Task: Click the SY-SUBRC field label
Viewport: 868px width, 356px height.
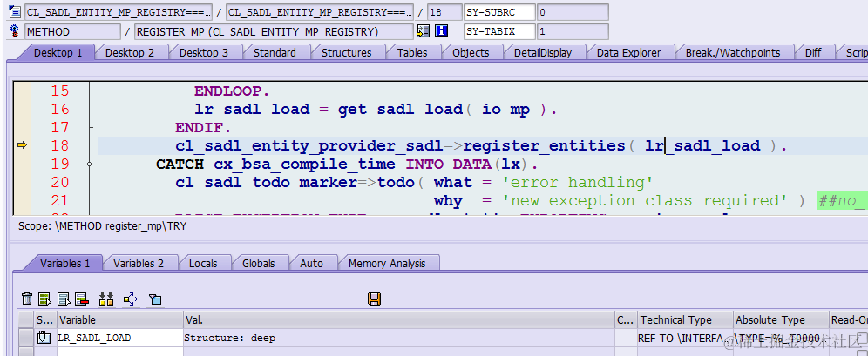Action: click(499, 11)
